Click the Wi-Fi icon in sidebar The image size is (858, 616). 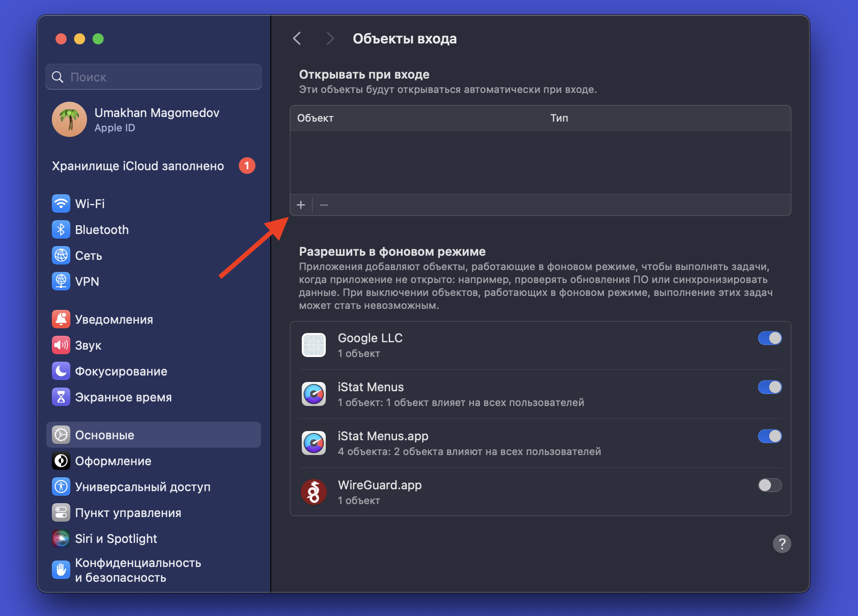tap(61, 203)
